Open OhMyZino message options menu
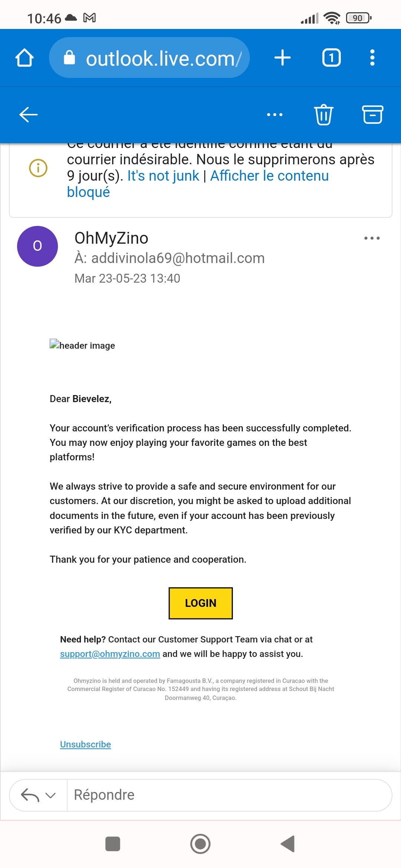The width and height of the screenshot is (401, 868). pyautogui.click(x=372, y=238)
